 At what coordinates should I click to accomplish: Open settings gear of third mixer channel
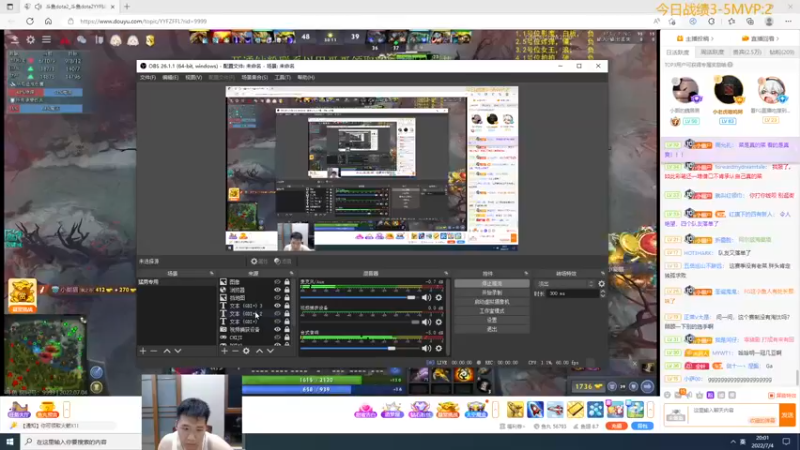click(439, 348)
